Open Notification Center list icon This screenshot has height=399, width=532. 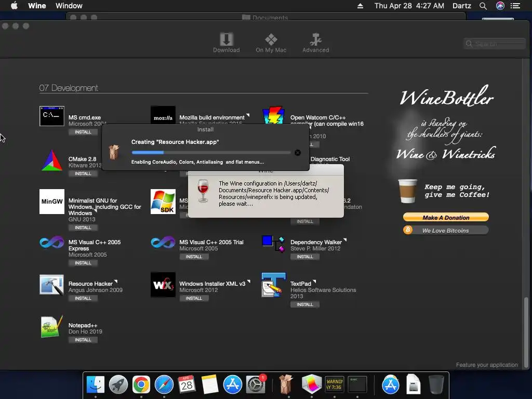[515, 6]
